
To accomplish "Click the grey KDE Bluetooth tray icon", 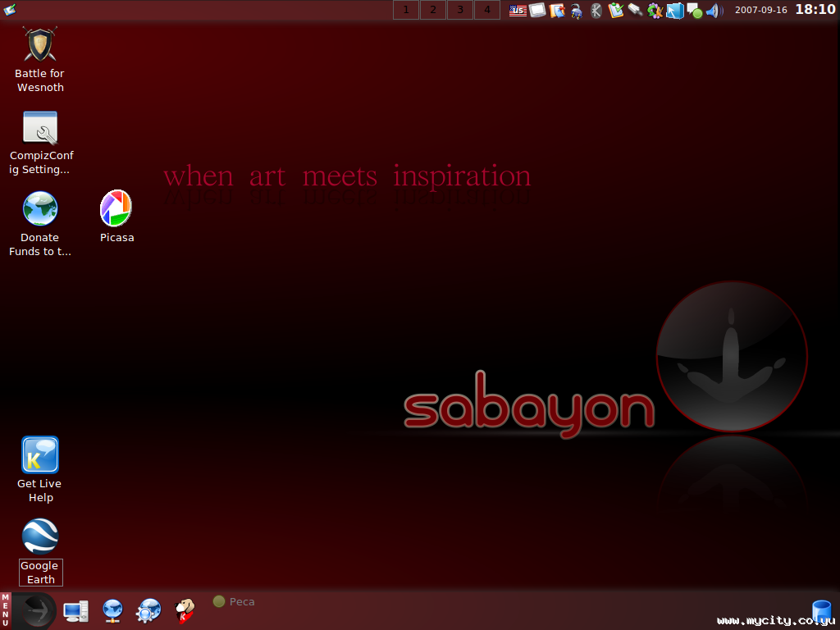I will [x=596, y=10].
